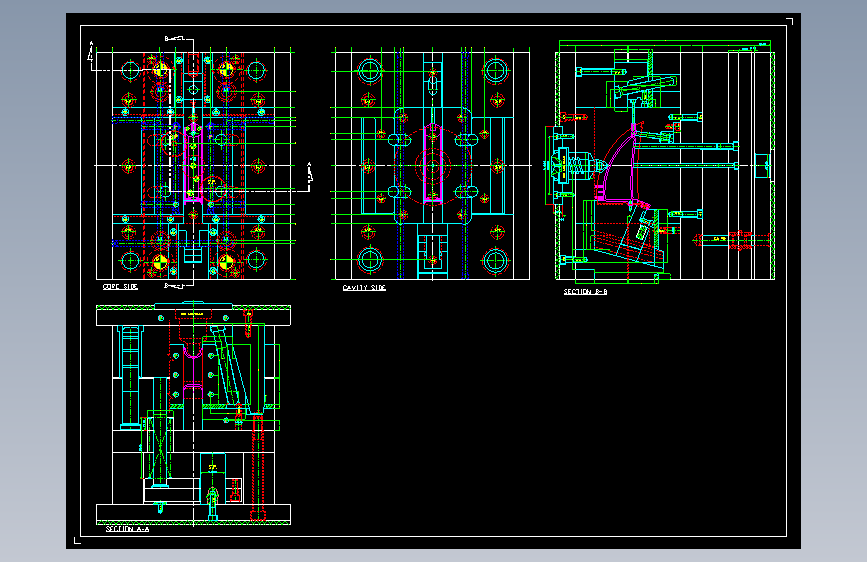Select the SECTION A-A view label
This screenshot has height=562, width=867.
click(127, 529)
